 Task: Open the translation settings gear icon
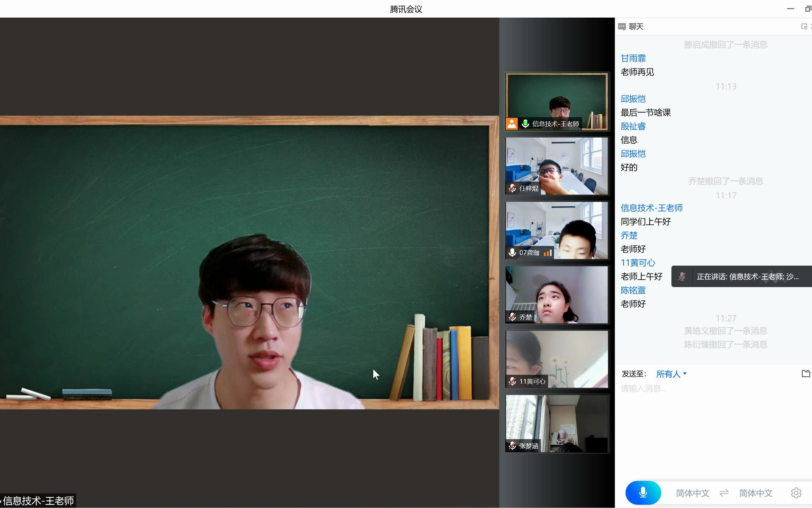pyautogui.click(x=796, y=493)
